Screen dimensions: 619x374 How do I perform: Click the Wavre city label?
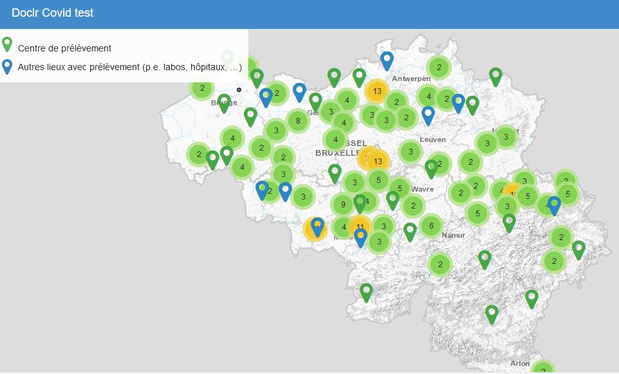[x=422, y=189]
